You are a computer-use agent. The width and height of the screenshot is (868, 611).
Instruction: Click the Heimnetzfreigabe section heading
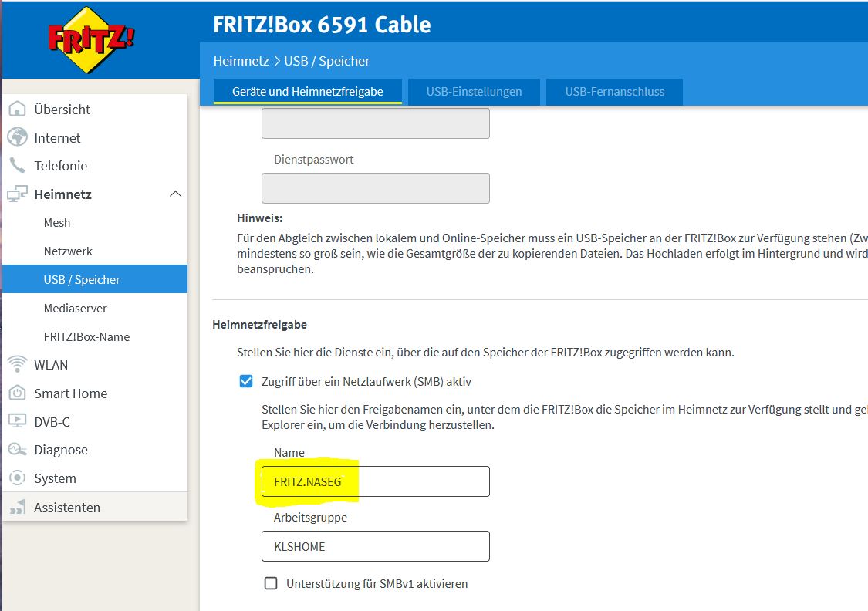(x=259, y=324)
